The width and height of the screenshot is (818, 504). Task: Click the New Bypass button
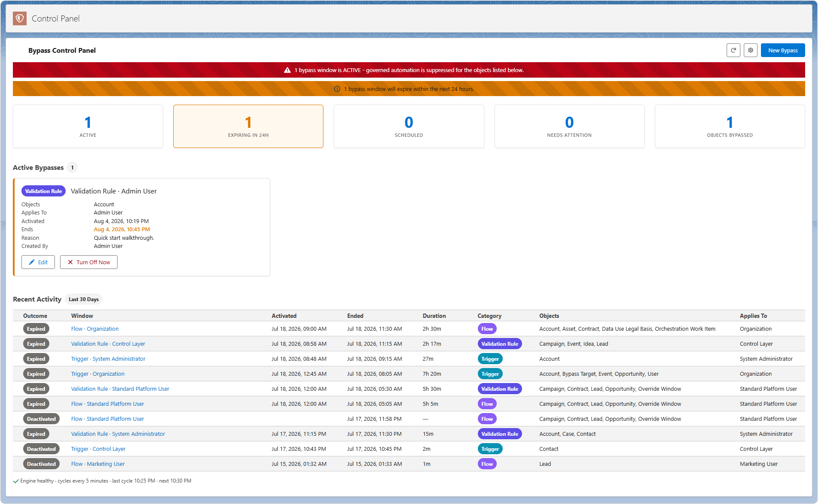pyautogui.click(x=783, y=50)
